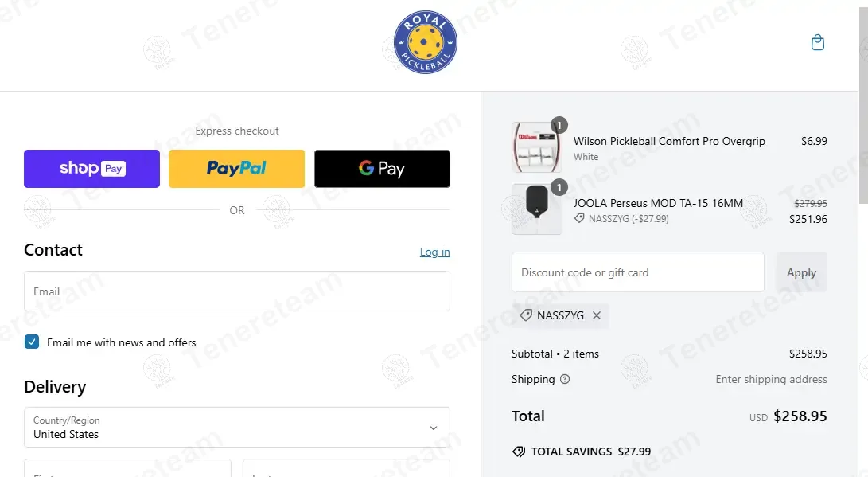The width and height of the screenshot is (868, 477).
Task: Uncheck Email me with news and offers
Action: pos(32,342)
